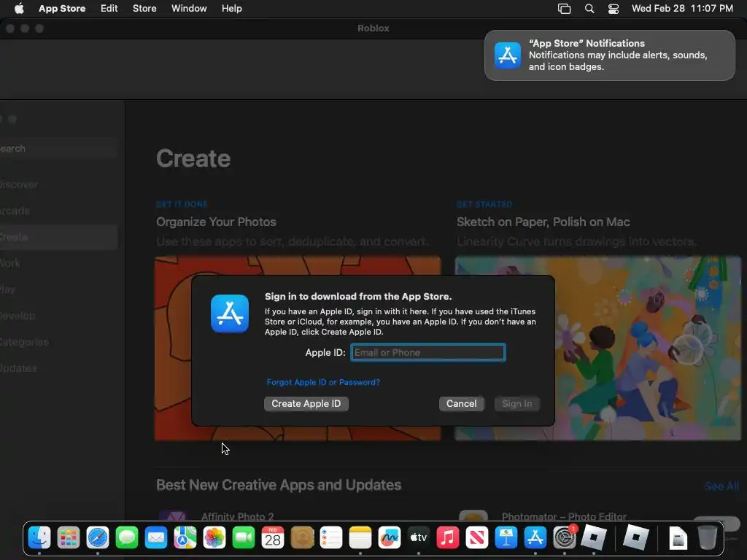
Task: Click the App Store Notifications banner
Action: point(610,55)
